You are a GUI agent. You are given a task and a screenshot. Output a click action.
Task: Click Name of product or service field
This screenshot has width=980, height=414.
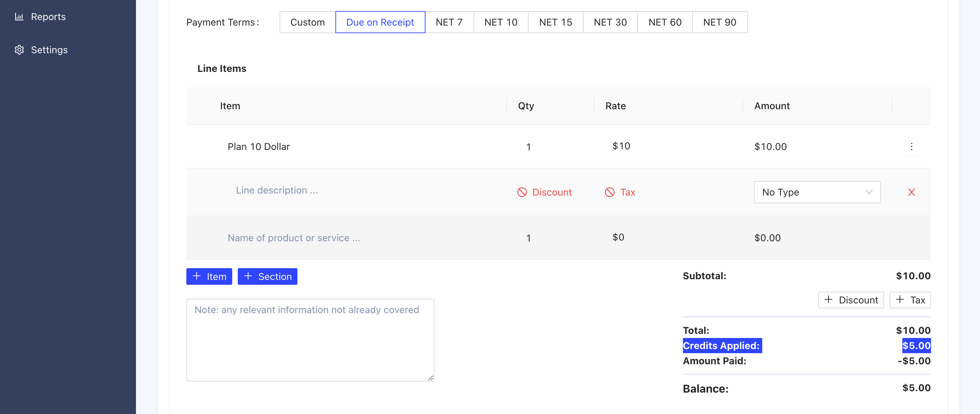(x=294, y=238)
